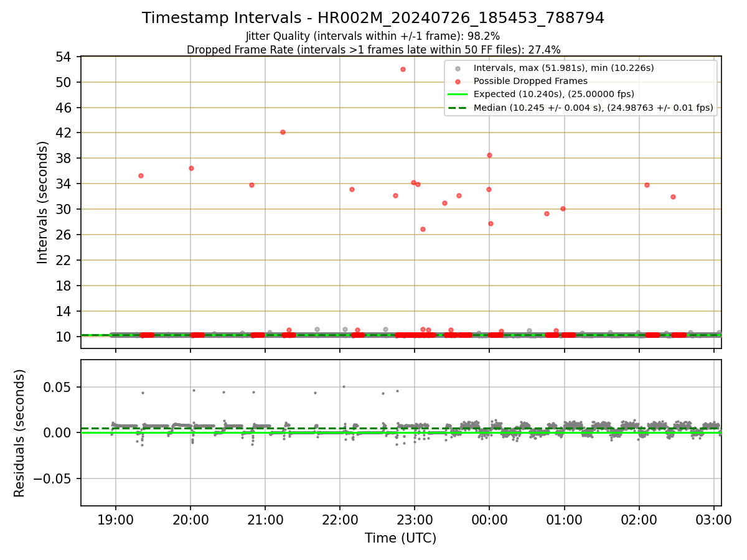Click the "22:00" time tick label
The width and height of the screenshot is (747, 560).
(340, 520)
